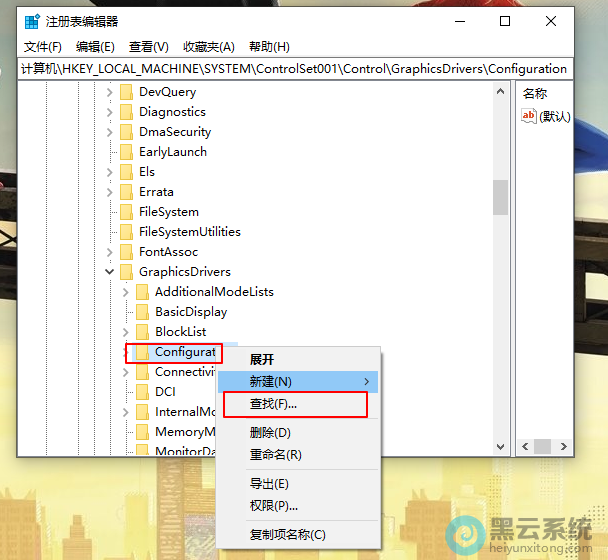
Task: Click the FontAssoc folder icon
Action: point(126,252)
